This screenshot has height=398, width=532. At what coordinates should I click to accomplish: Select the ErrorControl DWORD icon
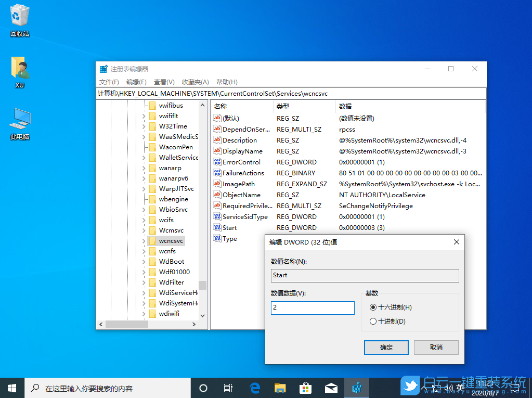217,162
